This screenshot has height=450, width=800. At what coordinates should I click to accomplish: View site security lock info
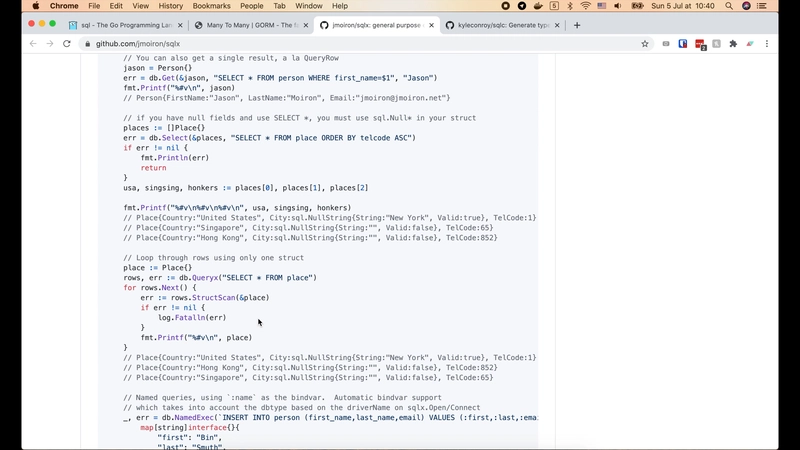[x=87, y=44]
